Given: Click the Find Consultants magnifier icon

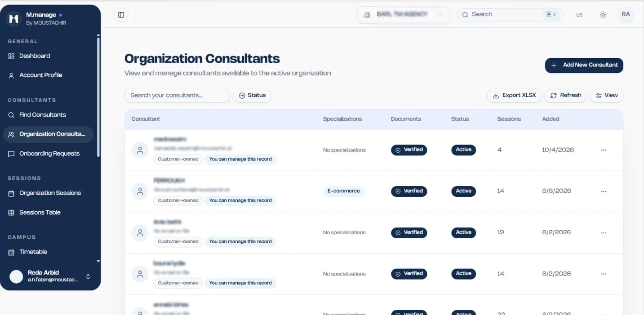Looking at the screenshot, I should coord(11,115).
